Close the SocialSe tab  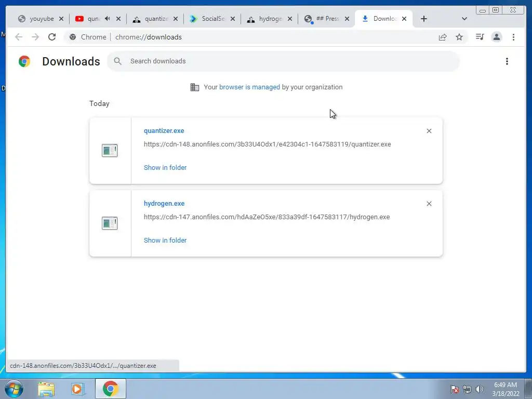[x=233, y=19]
